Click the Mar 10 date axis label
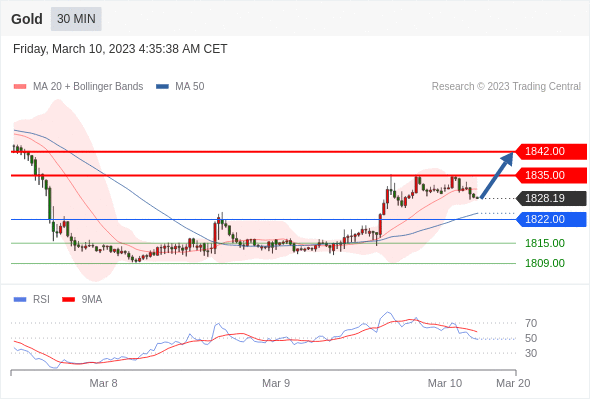 point(445,383)
